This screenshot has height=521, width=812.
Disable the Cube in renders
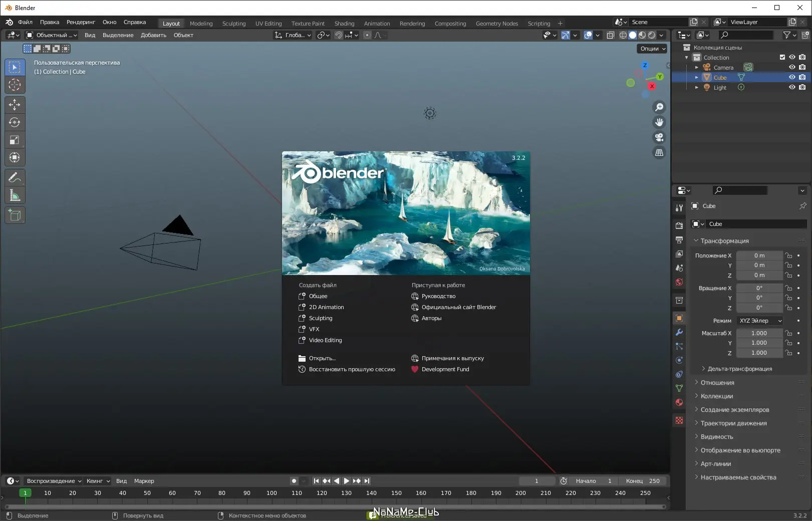pyautogui.click(x=802, y=77)
